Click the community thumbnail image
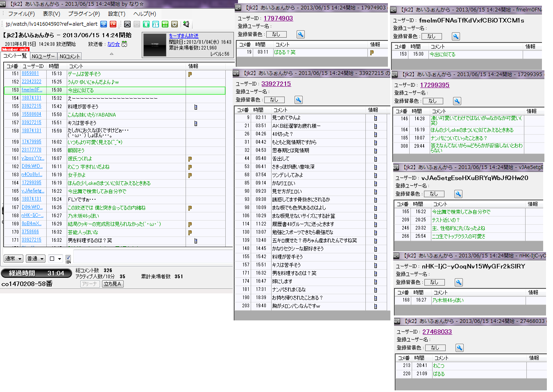The height and width of the screenshot is (392, 553). coord(154,45)
